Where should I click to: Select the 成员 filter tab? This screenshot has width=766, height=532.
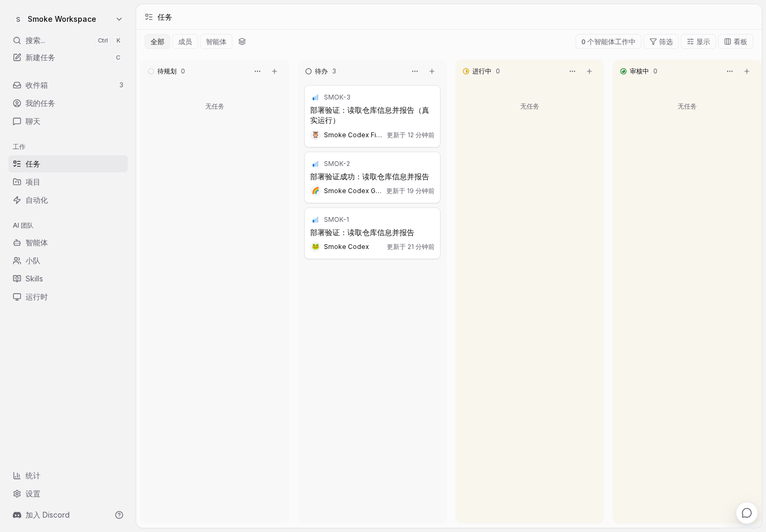coord(185,41)
